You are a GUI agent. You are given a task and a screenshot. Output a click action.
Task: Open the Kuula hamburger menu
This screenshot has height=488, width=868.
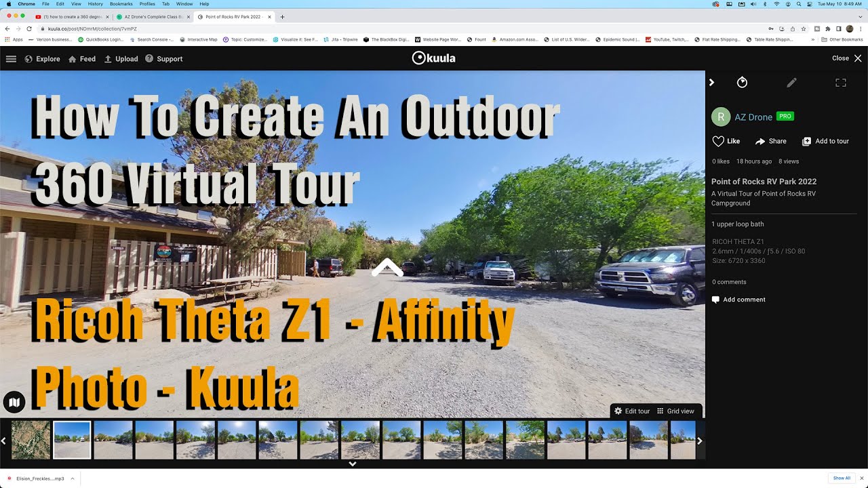tap(11, 59)
